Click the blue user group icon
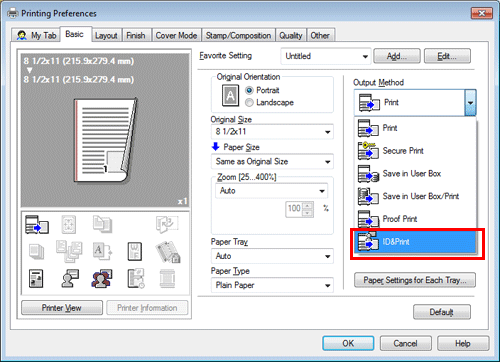Viewport: 500px width, 362px height. pyautogui.click(x=102, y=279)
